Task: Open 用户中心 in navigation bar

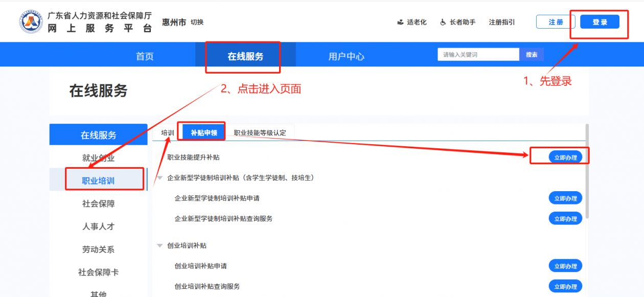Action: [346, 56]
